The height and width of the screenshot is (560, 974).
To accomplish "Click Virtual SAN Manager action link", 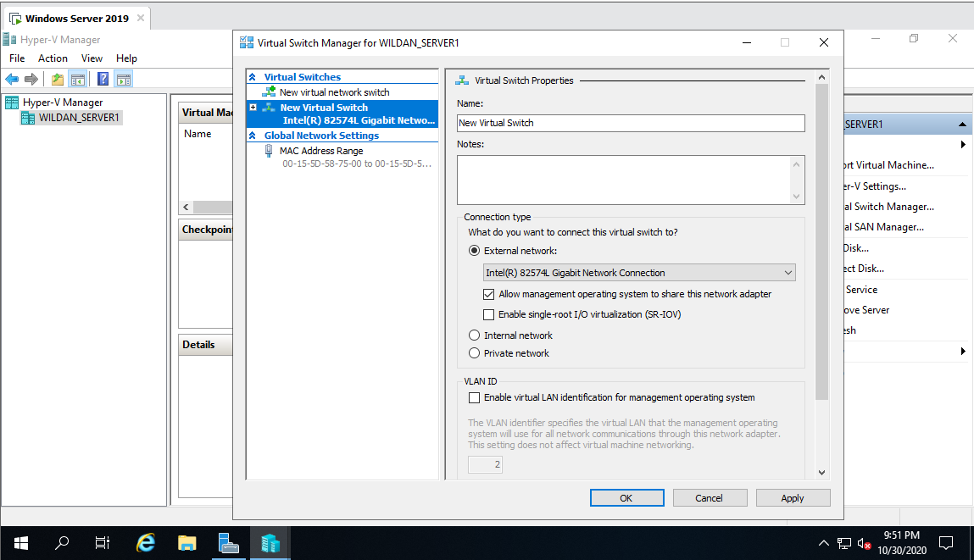I will click(884, 227).
